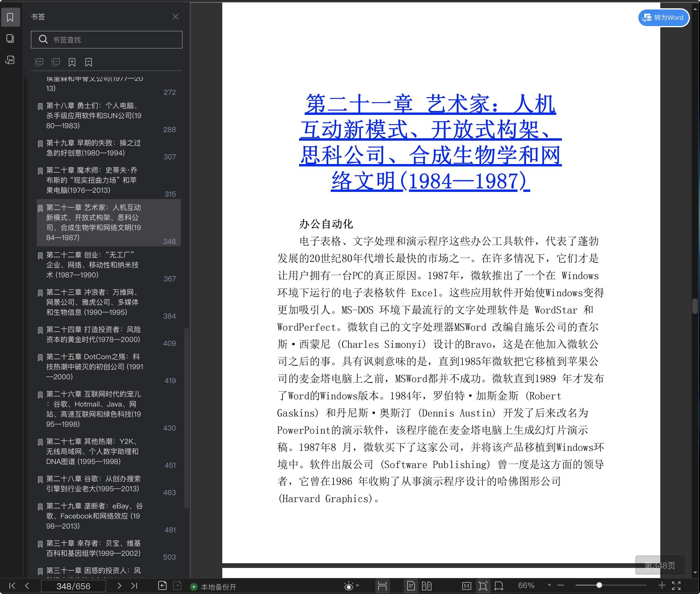Click the 办公自动化 heading text
Viewport: 700px width, 594px height.
click(326, 224)
